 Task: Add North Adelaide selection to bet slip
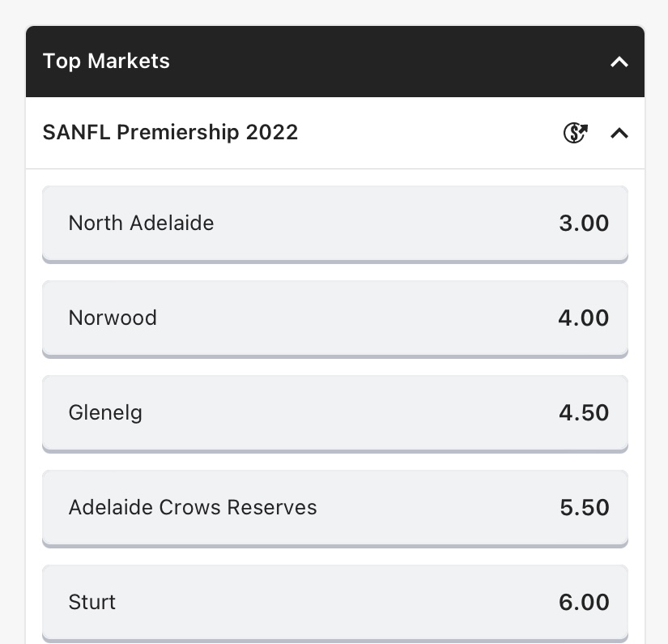click(x=335, y=224)
